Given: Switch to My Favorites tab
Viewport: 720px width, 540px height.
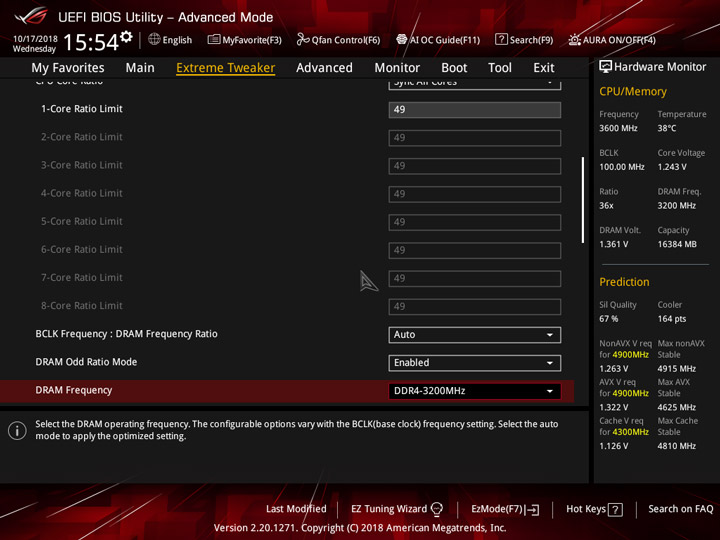Looking at the screenshot, I should tap(68, 68).
